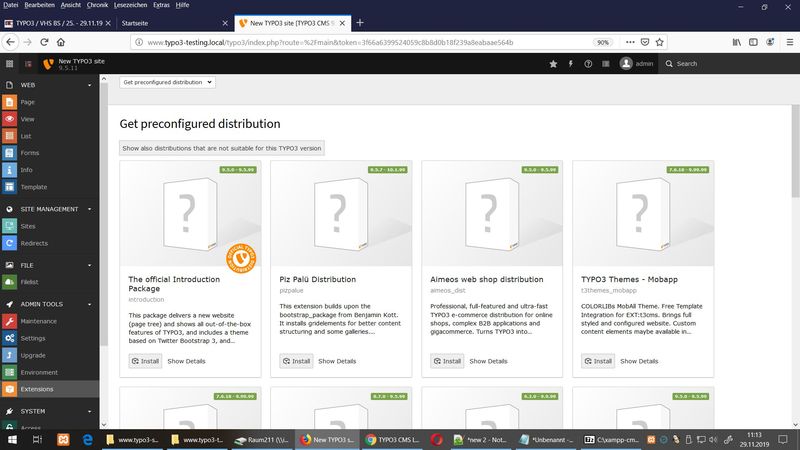This screenshot has width=800, height=450.
Task: Go to the browser home page
Action: (x=61, y=42)
